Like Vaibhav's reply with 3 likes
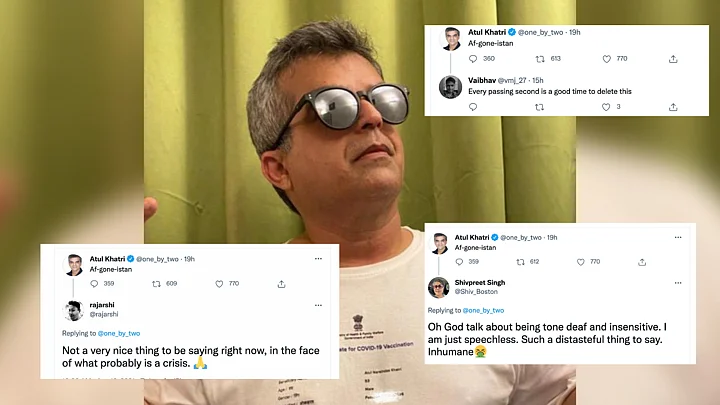 tap(606, 107)
